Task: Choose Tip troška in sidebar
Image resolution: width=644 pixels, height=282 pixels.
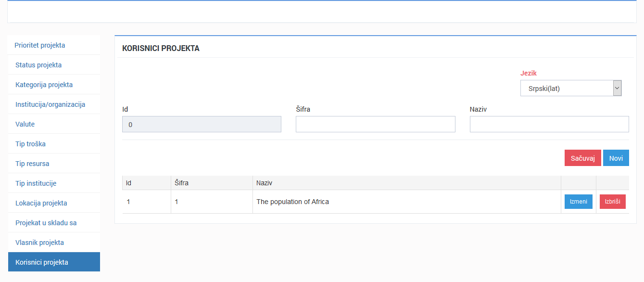Action: click(30, 144)
